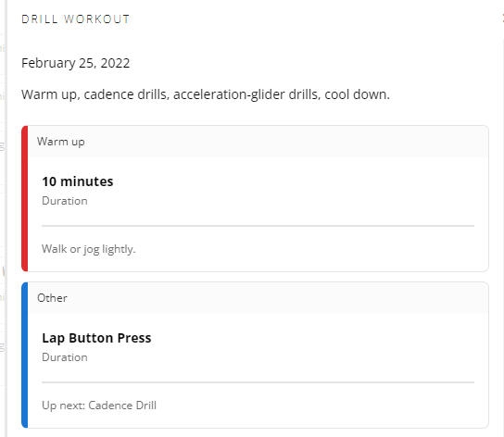
Task: Click the blue Other step color bar
Action: pos(24,356)
